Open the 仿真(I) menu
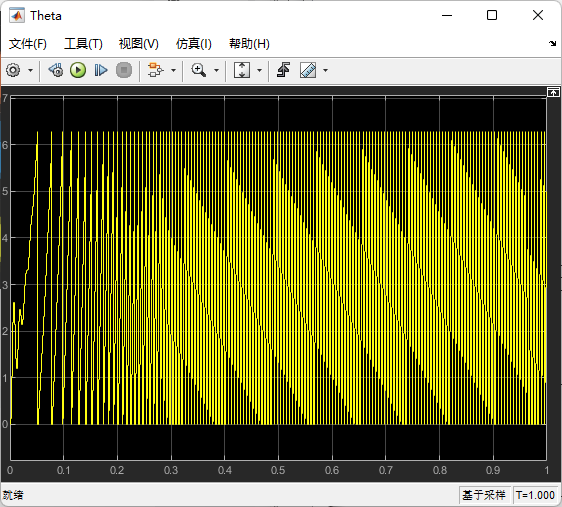The height and width of the screenshot is (507, 562). coord(194,44)
